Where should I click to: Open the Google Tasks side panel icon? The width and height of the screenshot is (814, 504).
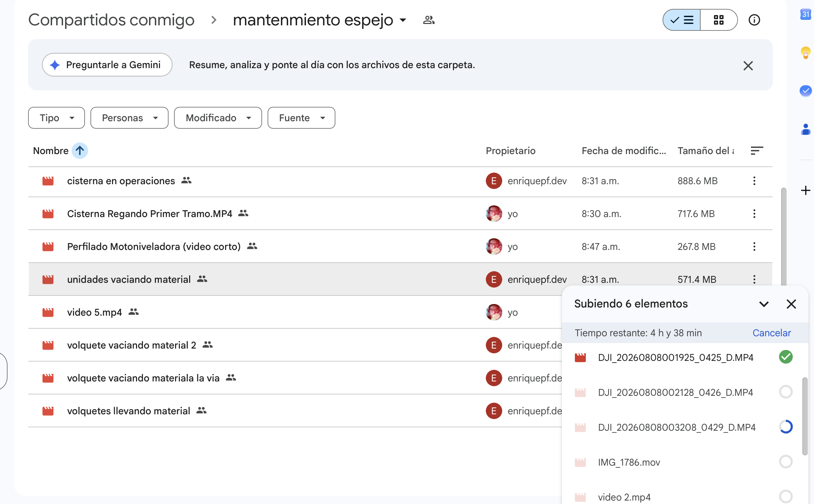(x=806, y=91)
